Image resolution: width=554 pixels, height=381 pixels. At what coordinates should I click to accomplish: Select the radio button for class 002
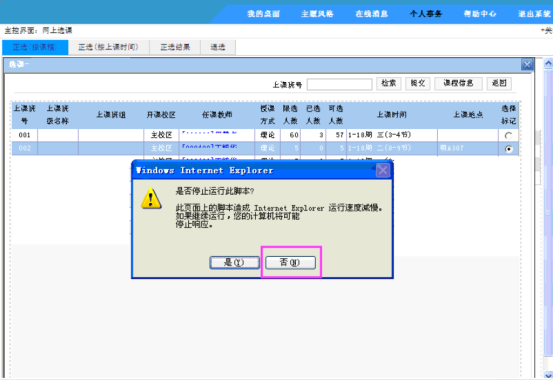[x=508, y=149]
